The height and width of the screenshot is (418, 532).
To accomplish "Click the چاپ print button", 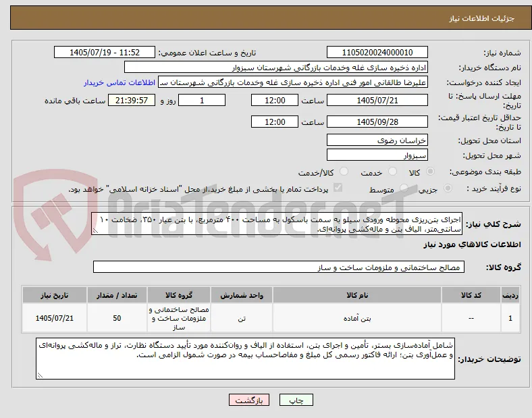I will click(x=296, y=400).
